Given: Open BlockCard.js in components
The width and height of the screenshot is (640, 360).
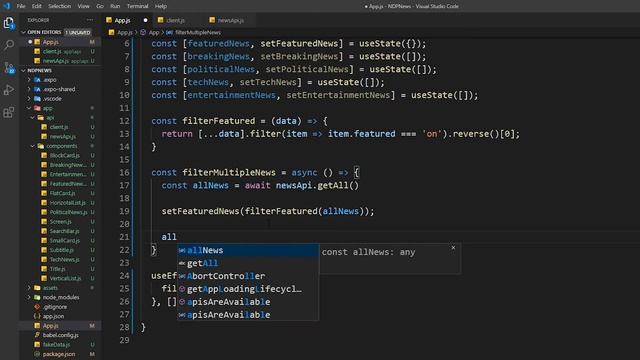Looking at the screenshot, I should point(60,155).
